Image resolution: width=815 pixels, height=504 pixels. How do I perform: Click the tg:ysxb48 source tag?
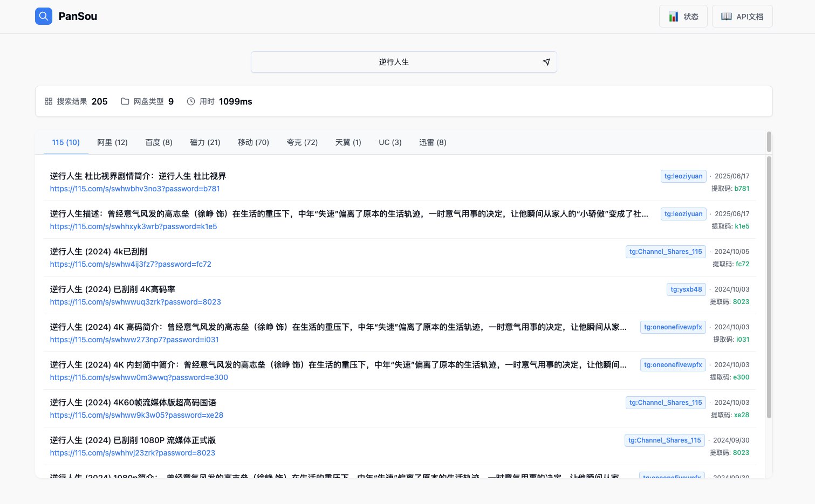pyautogui.click(x=686, y=289)
